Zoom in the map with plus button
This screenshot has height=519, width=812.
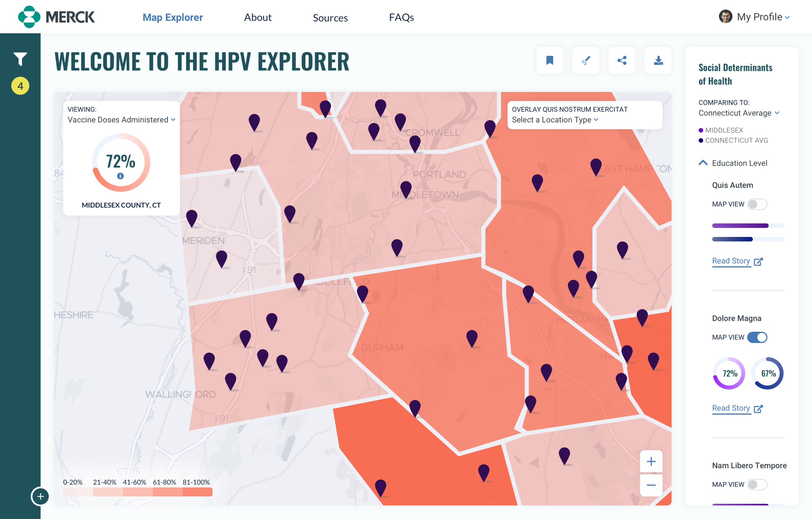pos(651,461)
